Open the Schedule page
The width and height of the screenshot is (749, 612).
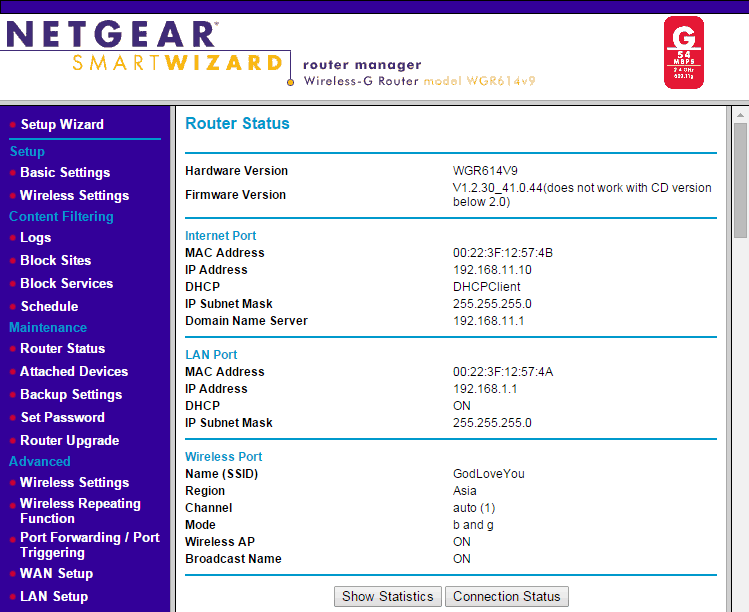[x=49, y=307]
